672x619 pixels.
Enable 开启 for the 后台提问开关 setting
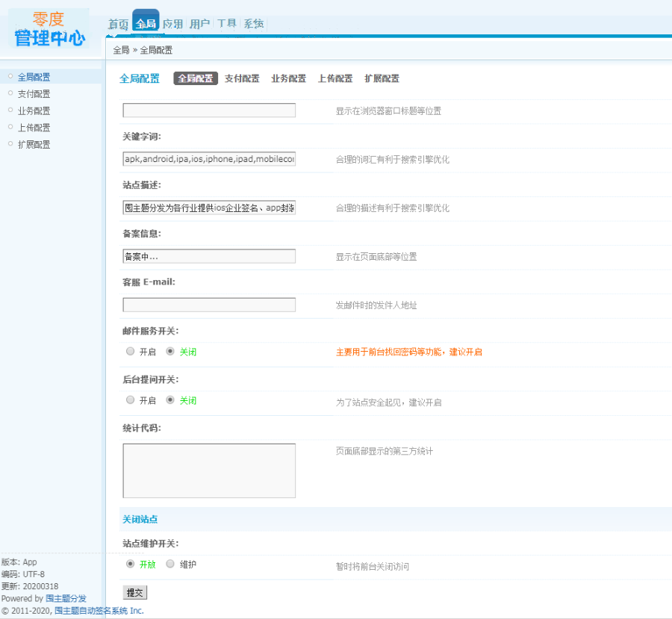click(130, 399)
